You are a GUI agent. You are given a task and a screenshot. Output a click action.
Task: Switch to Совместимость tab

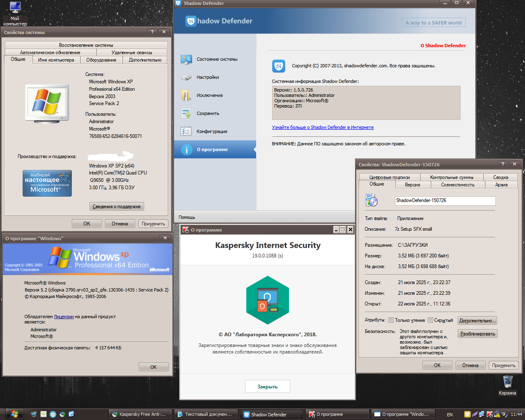tap(458, 185)
